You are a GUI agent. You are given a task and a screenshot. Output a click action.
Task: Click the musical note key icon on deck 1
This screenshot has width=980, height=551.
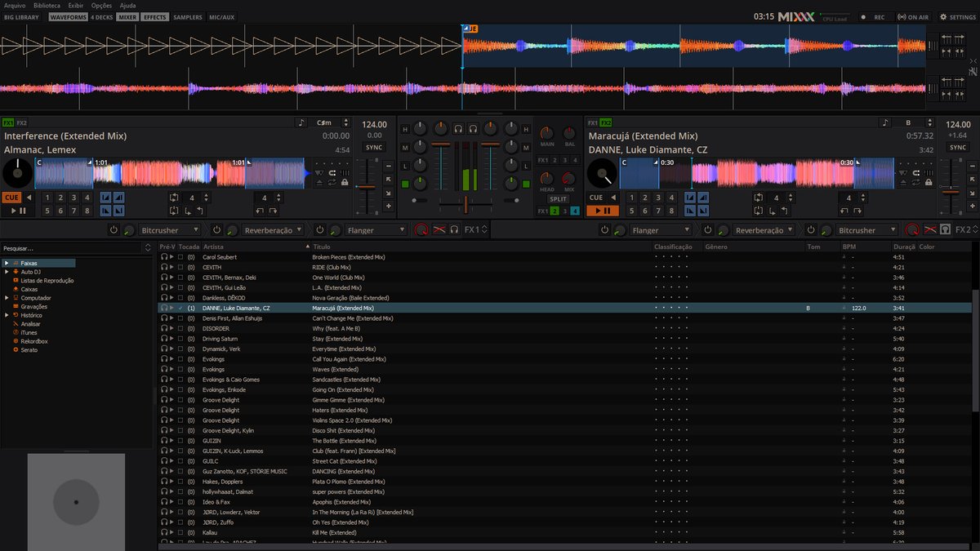(x=301, y=122)
